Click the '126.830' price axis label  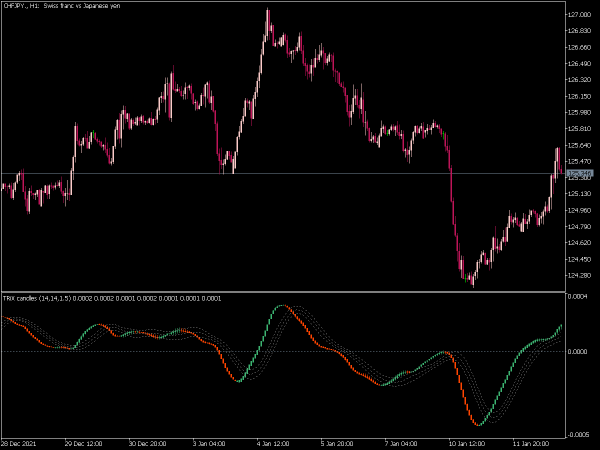tap(580, 31)
